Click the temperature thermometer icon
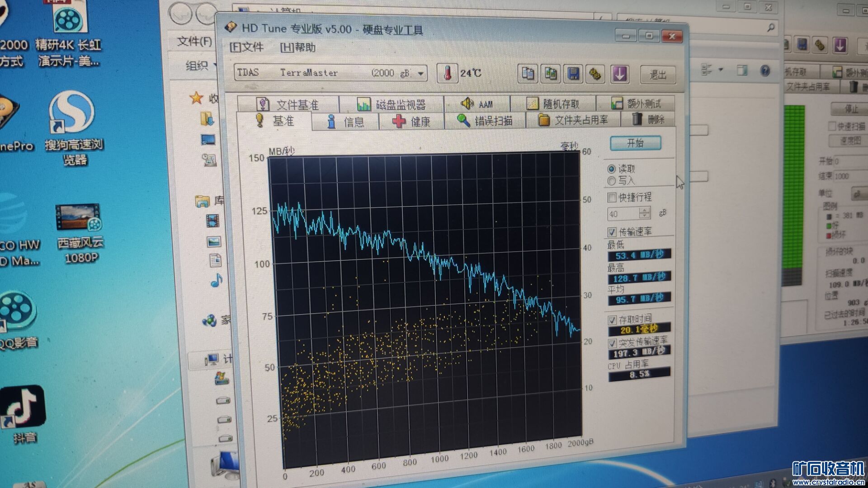868x488 pixels. pyautogui.click(x=447, y=73)
